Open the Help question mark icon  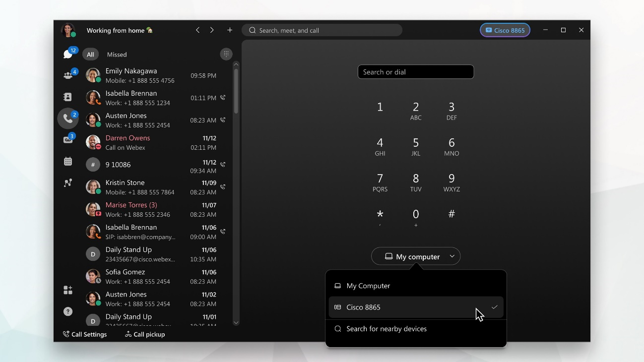(x=68, y=311)
